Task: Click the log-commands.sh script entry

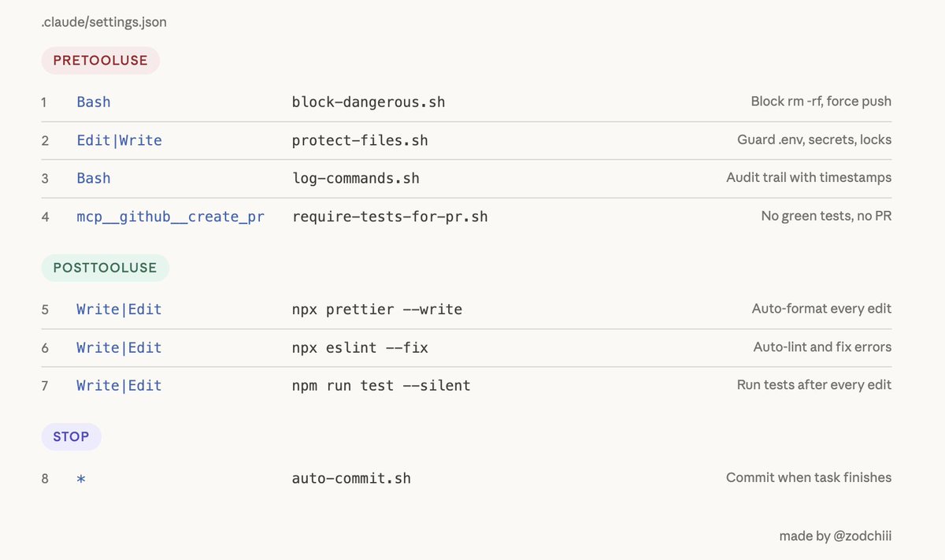Action: coord(355,179)
